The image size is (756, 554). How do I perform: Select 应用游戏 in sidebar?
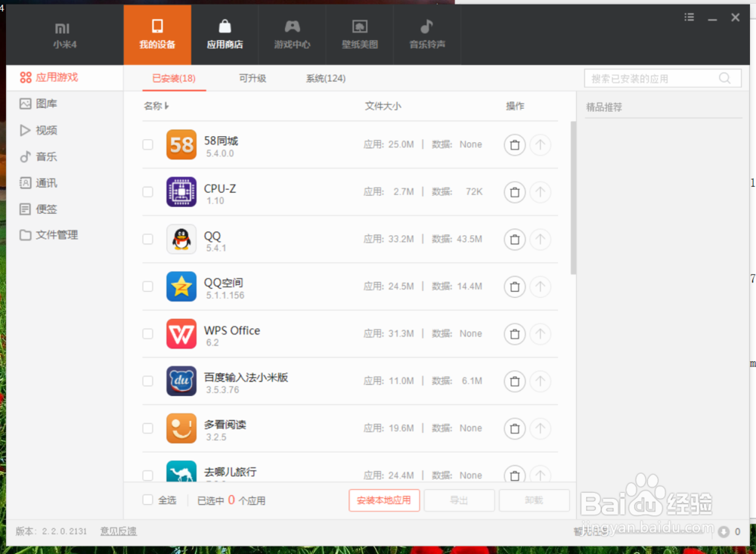point(64,78)
